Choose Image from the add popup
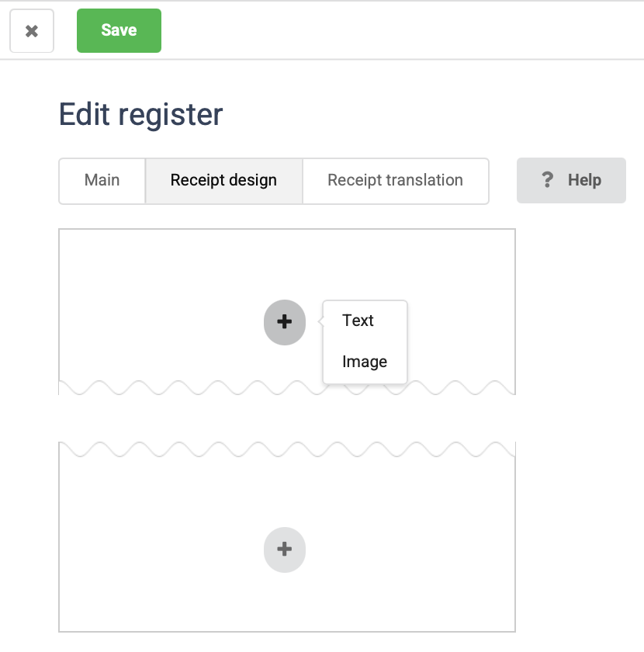This screenshot has width=644, height=652. coord(364,362)
